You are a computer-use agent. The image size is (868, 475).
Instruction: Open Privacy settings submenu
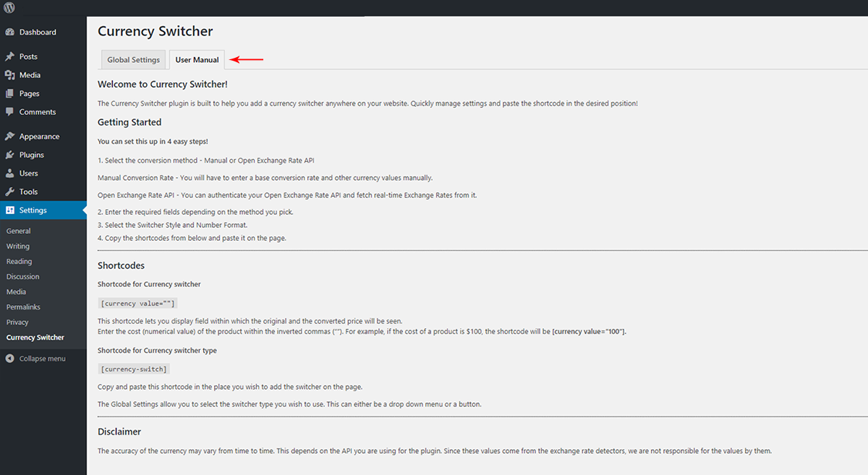[17, 322]
